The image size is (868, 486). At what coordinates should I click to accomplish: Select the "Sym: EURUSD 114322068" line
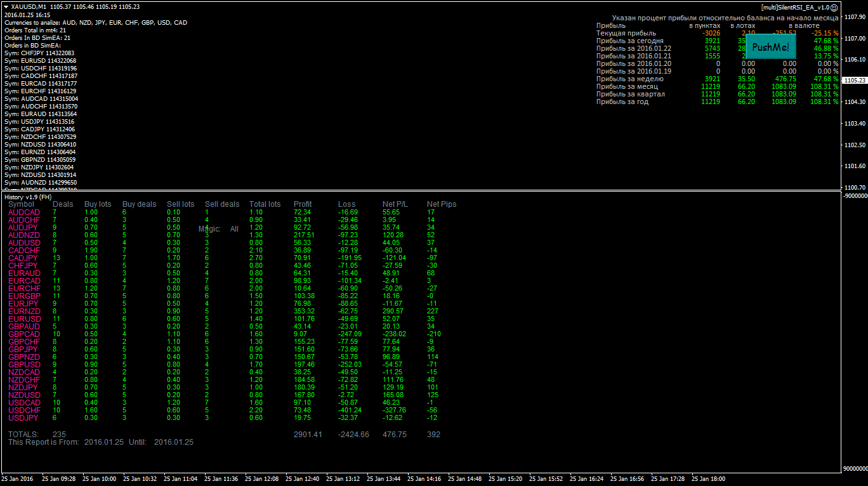click(x=40, y=61)
